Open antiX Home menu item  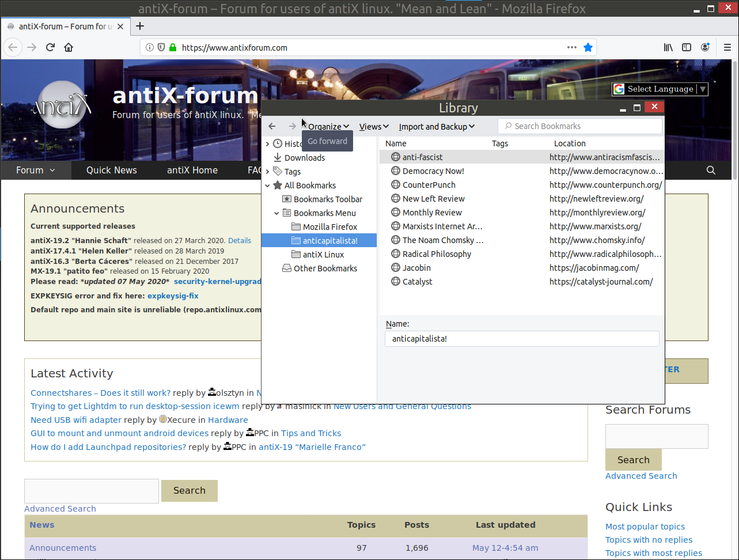tap(192, 170)
